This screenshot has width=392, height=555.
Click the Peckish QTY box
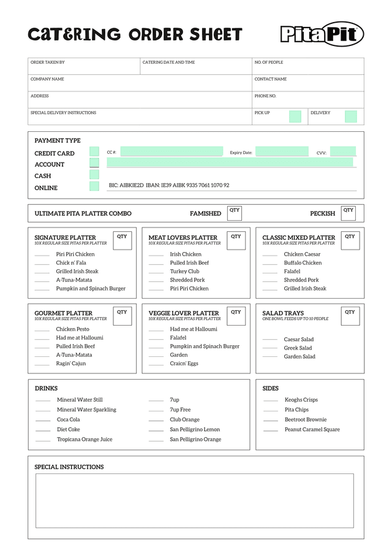[348, 213]
